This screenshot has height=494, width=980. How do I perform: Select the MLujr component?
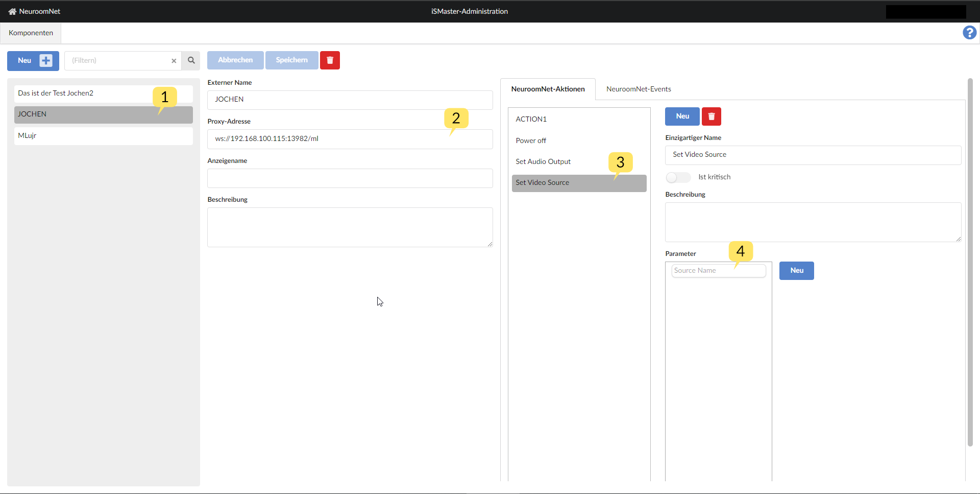click(77, 135)
